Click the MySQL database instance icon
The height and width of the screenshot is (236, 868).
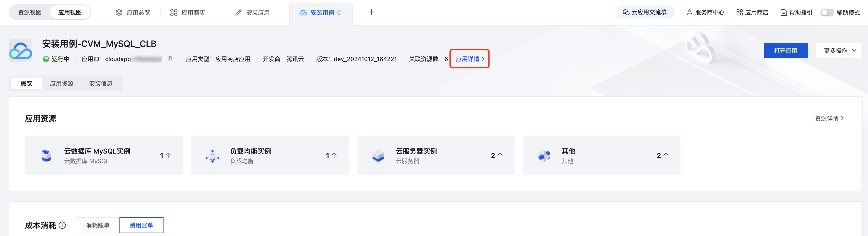pyautogui.click(x=46, y=156)
